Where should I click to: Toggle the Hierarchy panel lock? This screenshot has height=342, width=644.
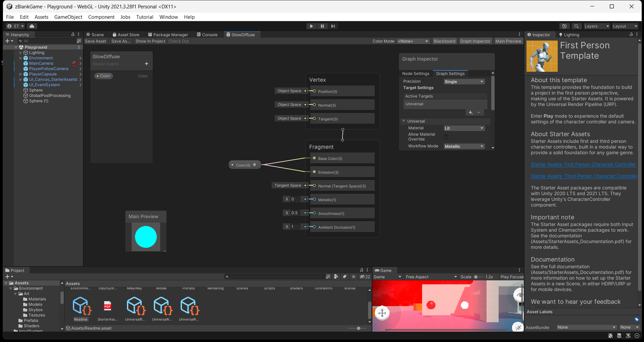pos(73,35)
